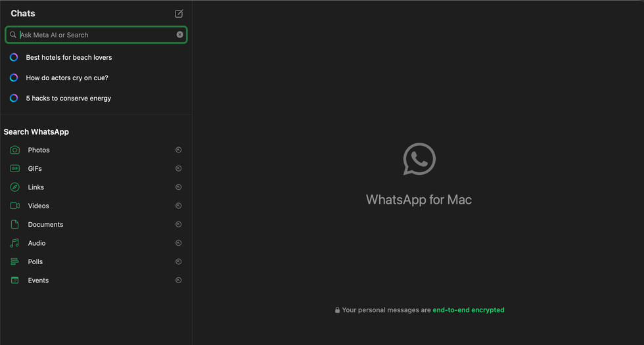Screen dimensions: 644x345
Task: Clear the search field with the x button
Action: [180, 34]
